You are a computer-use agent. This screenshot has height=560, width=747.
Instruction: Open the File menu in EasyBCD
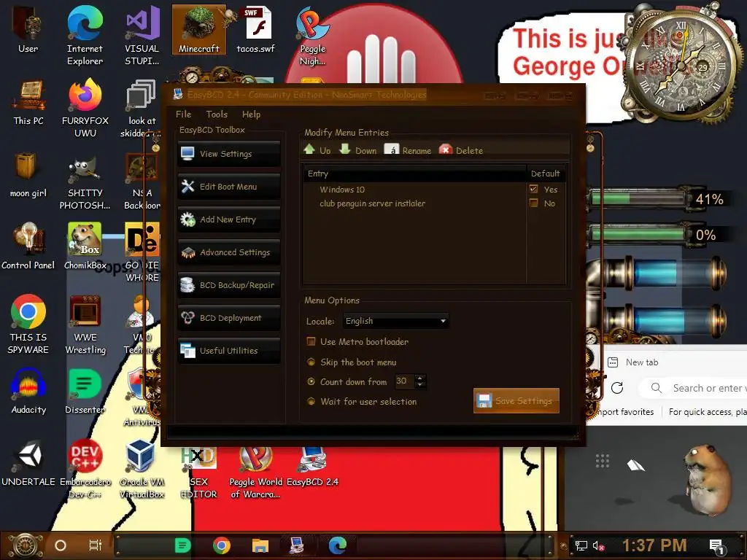pyautogui.click(x=183, y=114)
